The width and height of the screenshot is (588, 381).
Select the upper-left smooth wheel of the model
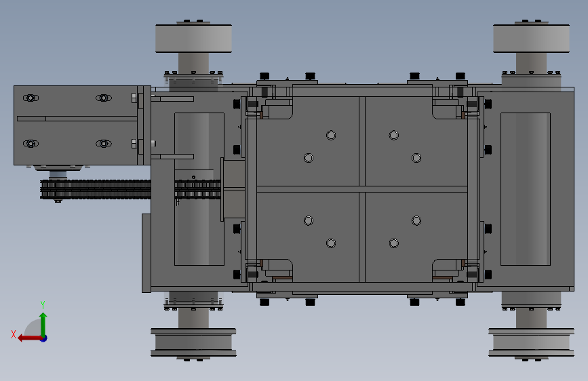tap(193, 38)
